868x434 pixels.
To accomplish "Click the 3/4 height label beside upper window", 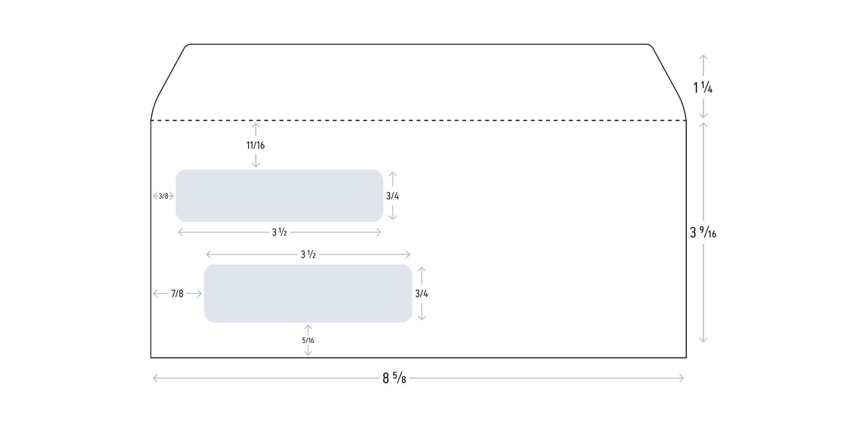I will pos(393,196).
